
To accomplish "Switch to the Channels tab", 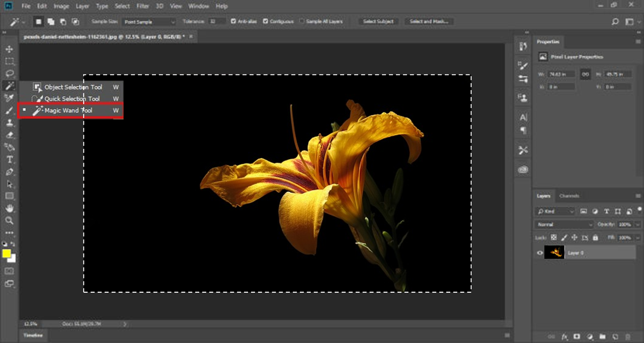I will 569,196.
